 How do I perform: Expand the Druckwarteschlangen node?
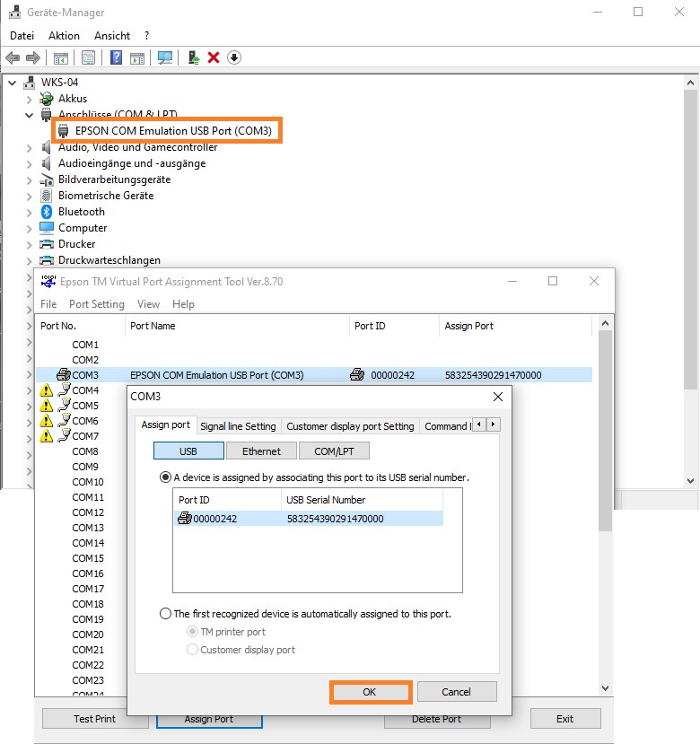pyautogui.click(x=30, y=261)
